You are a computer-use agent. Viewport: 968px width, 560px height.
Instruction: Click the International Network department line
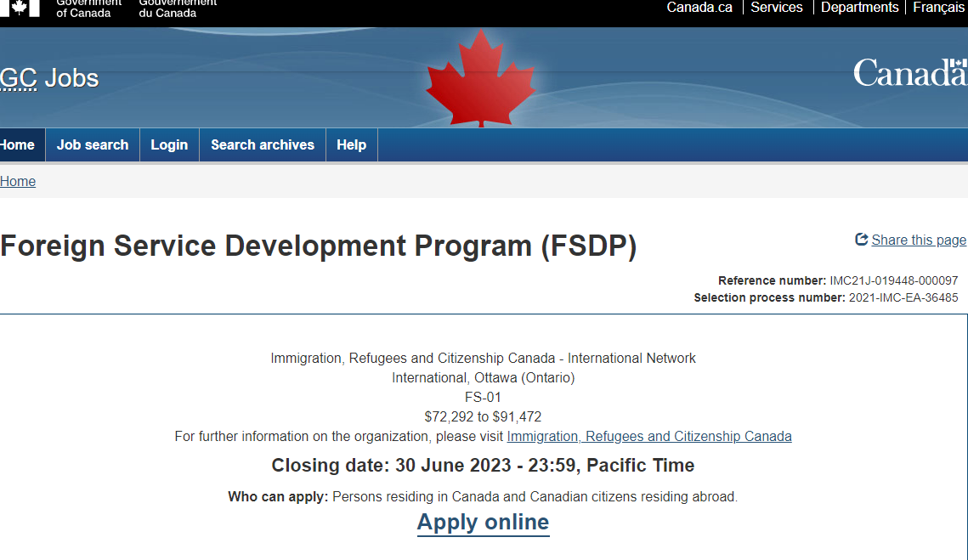pos(483,358)
